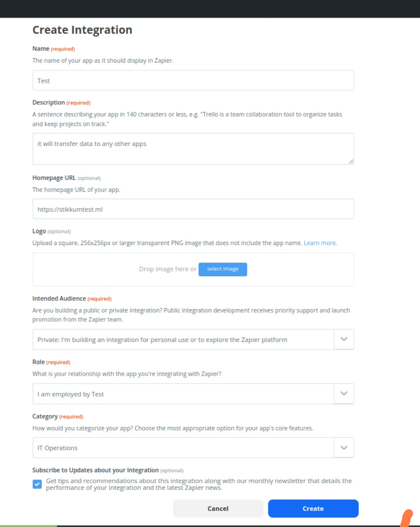Click the 'Get tips and recommendations' label text

[198, 484]
